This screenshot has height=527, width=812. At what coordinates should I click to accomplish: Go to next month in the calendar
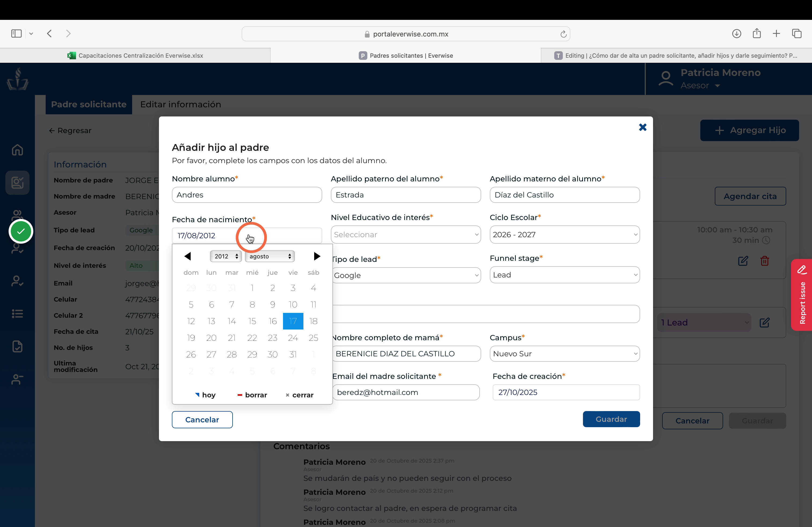[317, 256]
